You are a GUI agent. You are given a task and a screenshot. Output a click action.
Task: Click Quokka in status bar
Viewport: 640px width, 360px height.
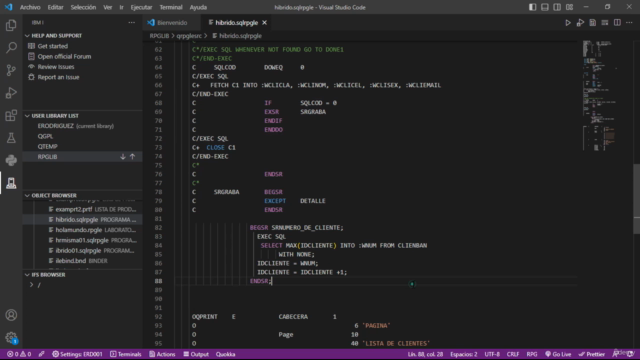coord(225,354)
